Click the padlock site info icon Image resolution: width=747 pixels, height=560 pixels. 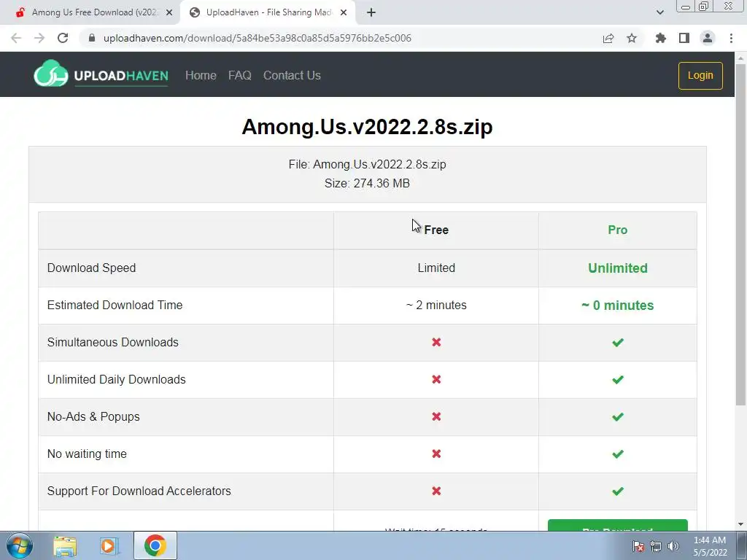[x=92, y=38]
